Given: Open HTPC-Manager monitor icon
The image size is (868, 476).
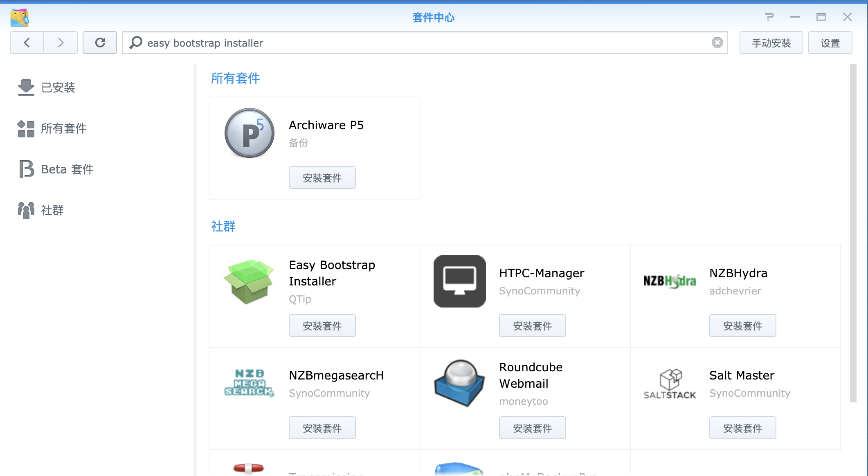Looking at the screenshot, I should point(459,281).
